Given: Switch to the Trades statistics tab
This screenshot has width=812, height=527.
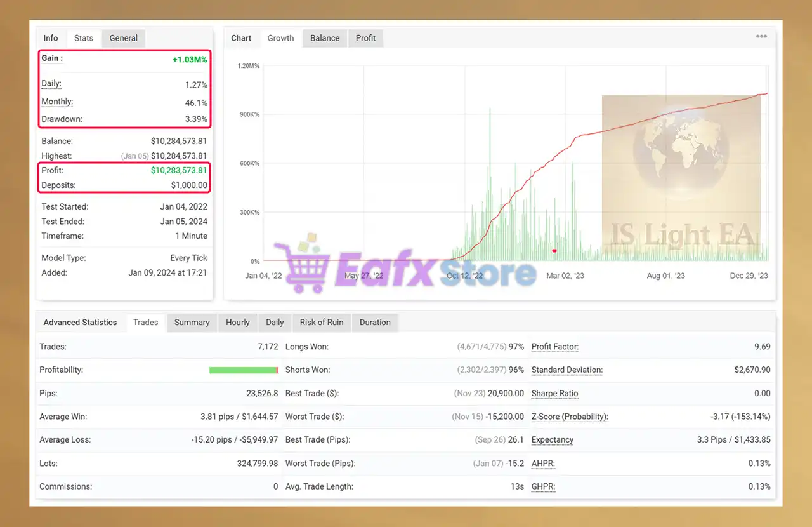Looking at the screenshot, I should [145, 323].
